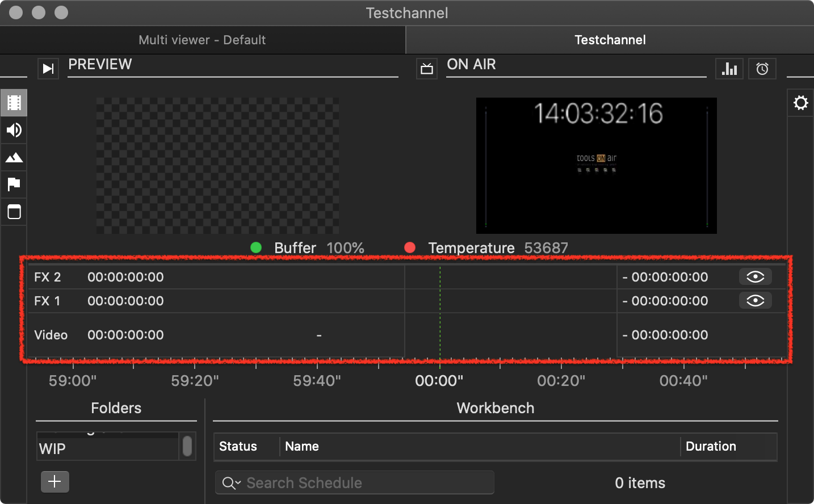Open the audio speaker sidebar panel
This screenshot has width=814, height=504.
(14, 130)
